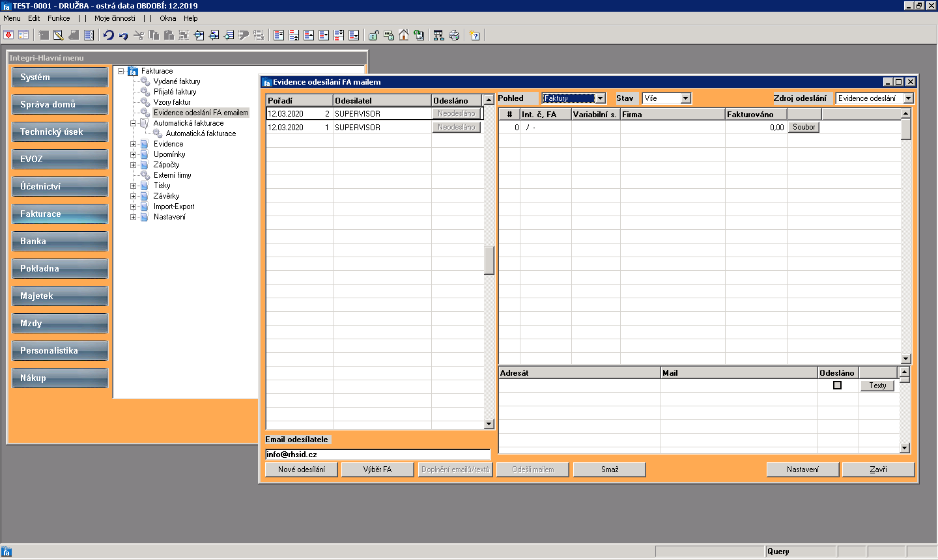Open the Okna menu

point(168,18)
